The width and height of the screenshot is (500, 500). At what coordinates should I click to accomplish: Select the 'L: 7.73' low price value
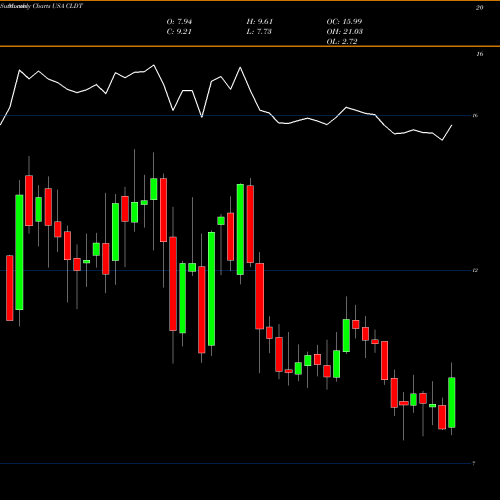coord(259,32)
